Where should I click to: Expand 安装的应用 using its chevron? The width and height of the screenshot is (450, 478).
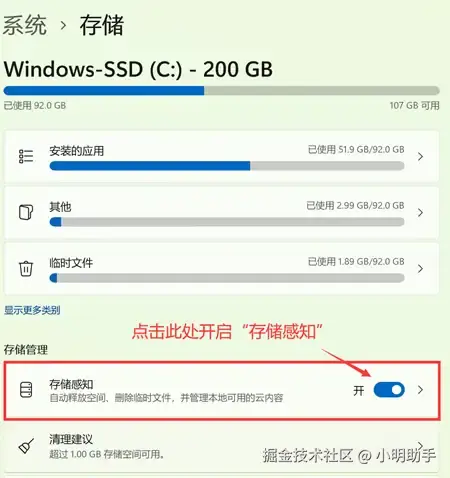click(420, 156)
